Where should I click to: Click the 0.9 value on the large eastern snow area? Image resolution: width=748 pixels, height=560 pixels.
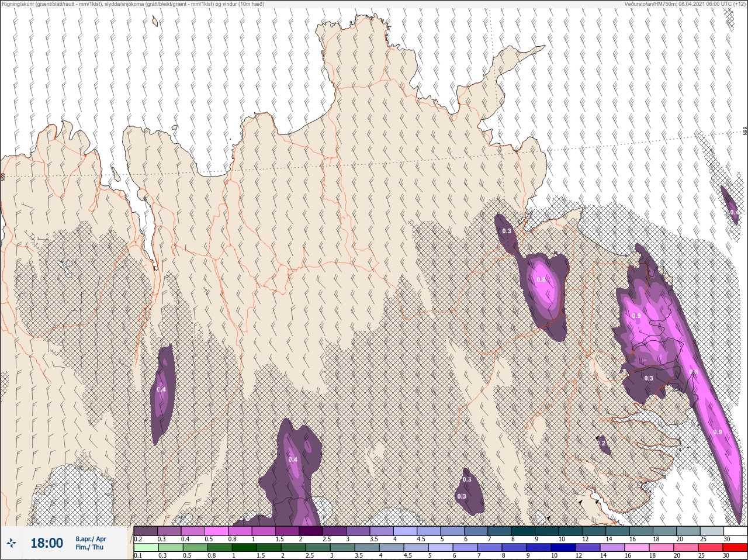(636, 316)
